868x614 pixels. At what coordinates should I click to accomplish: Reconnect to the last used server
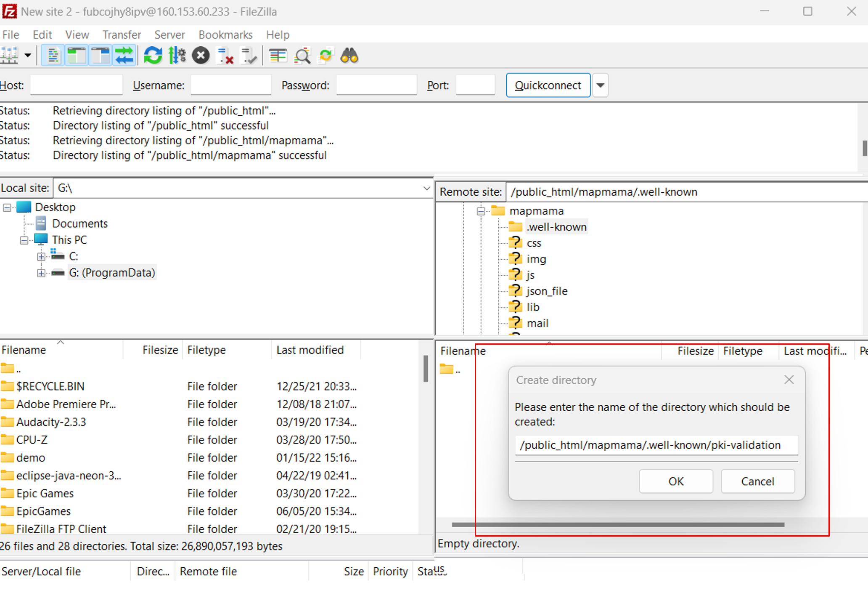click(x=249, y=56)
